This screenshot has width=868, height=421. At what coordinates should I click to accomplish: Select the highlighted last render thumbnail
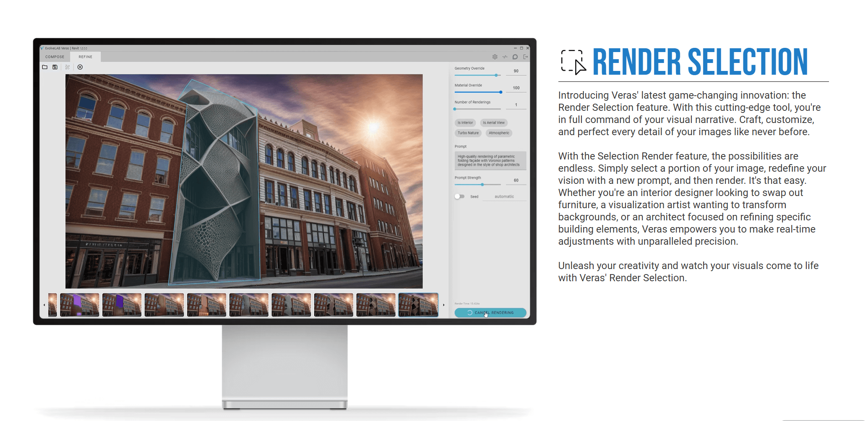(418, 305)
